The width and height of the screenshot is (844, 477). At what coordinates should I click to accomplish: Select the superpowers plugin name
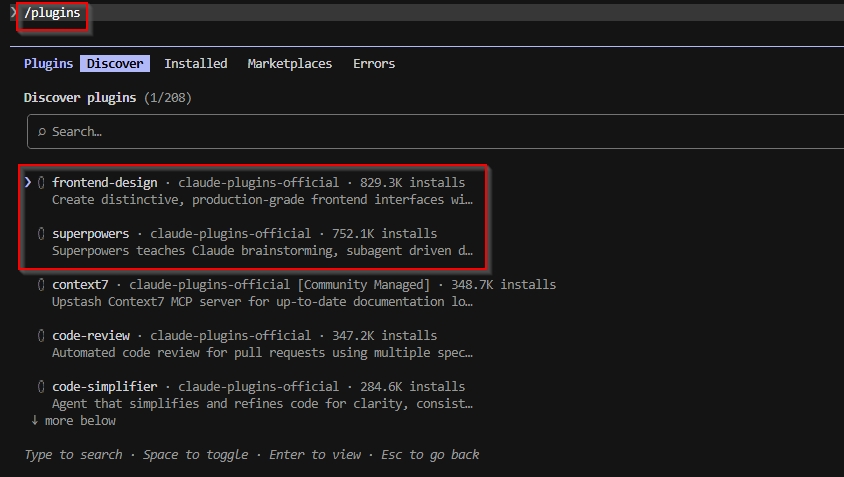click(x=90, y=234)
